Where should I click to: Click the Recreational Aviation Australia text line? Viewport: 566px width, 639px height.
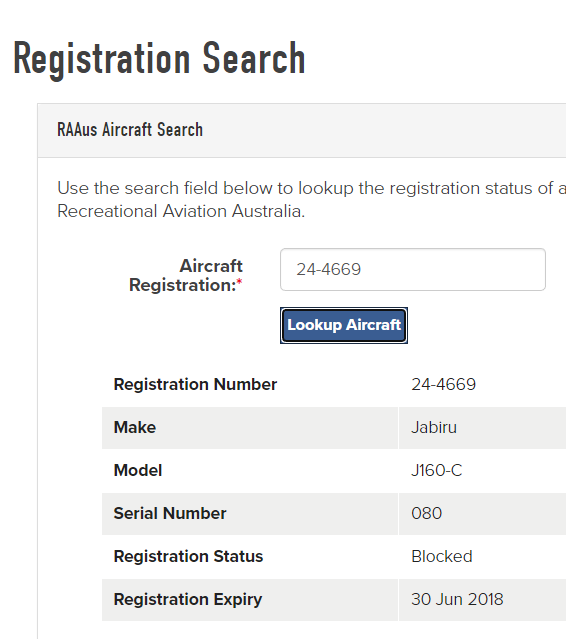point(181,211)
